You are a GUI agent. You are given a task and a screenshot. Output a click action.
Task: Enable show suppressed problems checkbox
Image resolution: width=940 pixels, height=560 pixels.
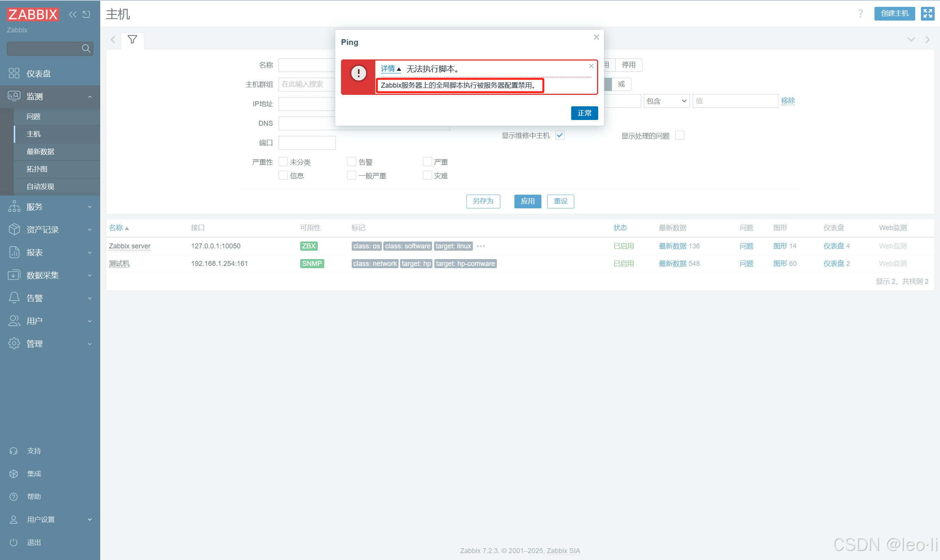coord(679,136)
